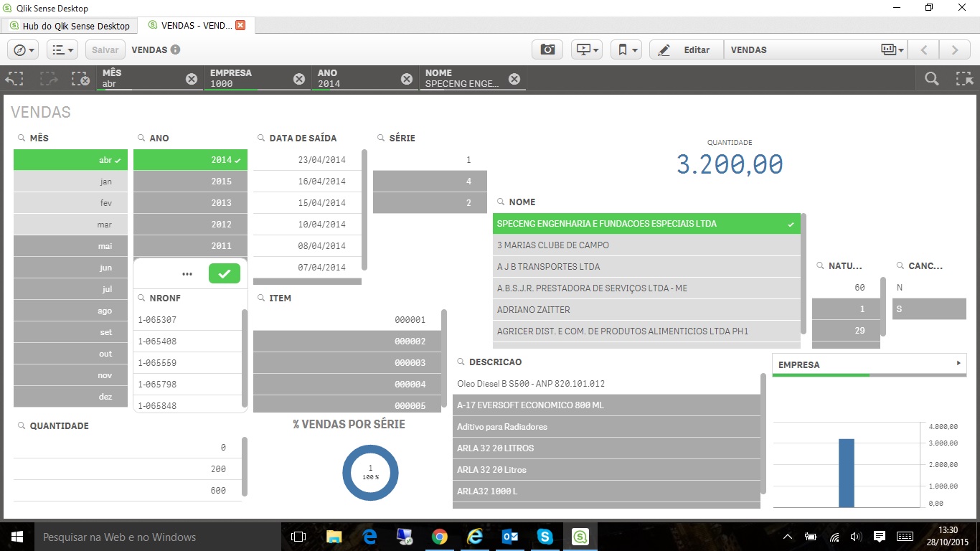The height and width of the screenshot is (551, 980).
Task: Click the NOME list scrollbar
Action: point(804,274)
